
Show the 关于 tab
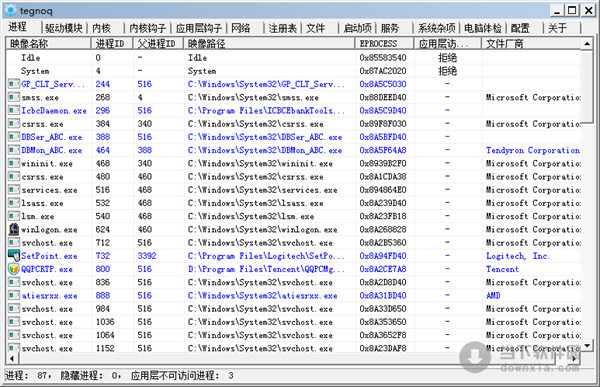point(557,28)
